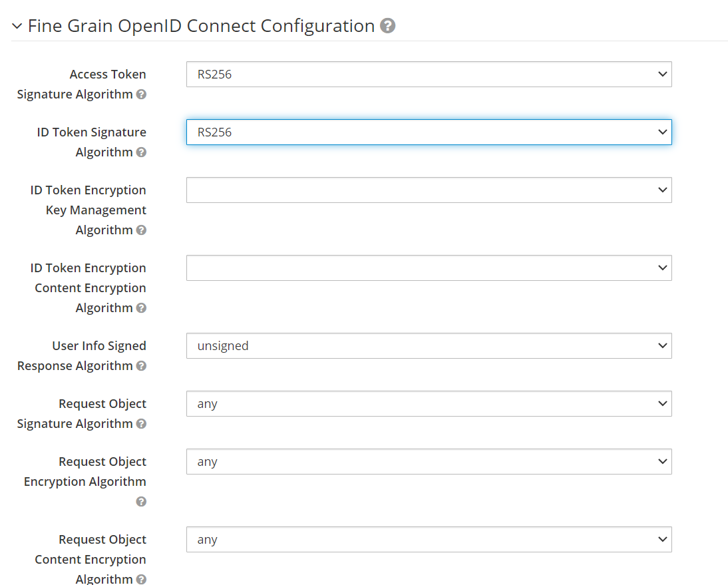Screen dimensions: 728x585
Task: Click help icon for Request Object Signature Algorithm
Action: 141,424
